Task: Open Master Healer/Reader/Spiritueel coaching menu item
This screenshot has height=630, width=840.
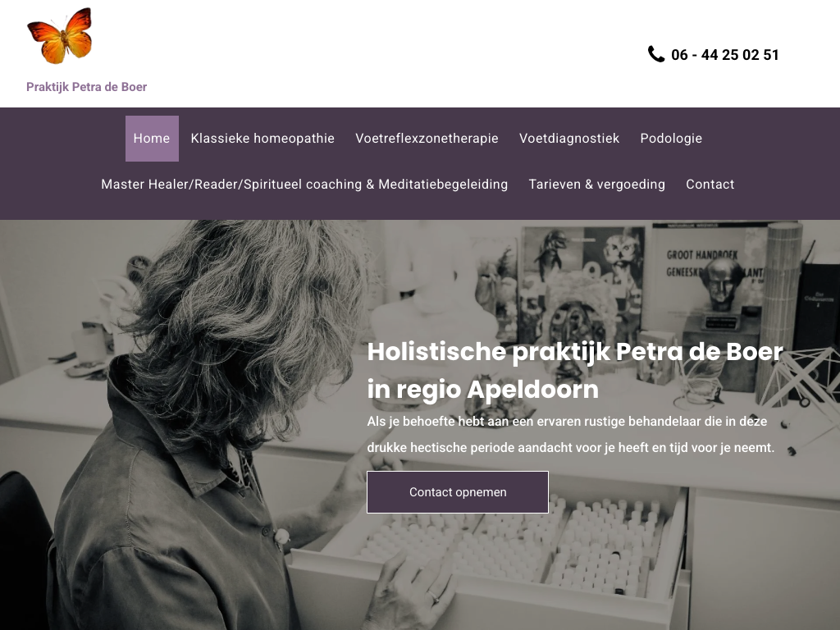Action: [304, 185]
